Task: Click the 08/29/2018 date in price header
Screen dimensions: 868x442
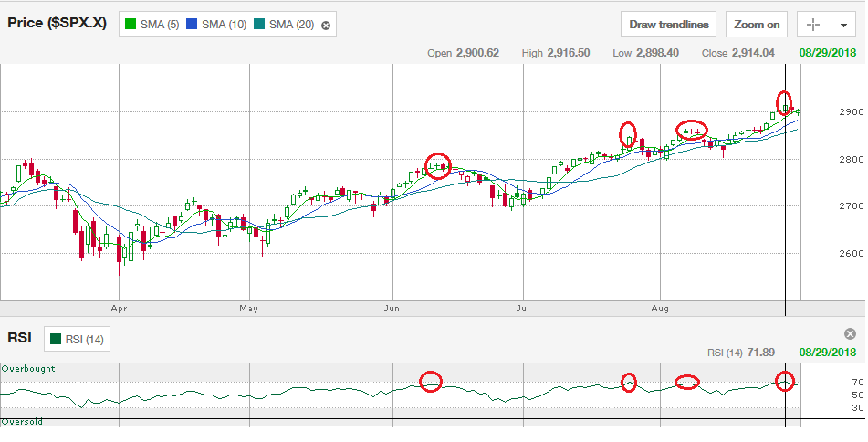Action: 828,53
